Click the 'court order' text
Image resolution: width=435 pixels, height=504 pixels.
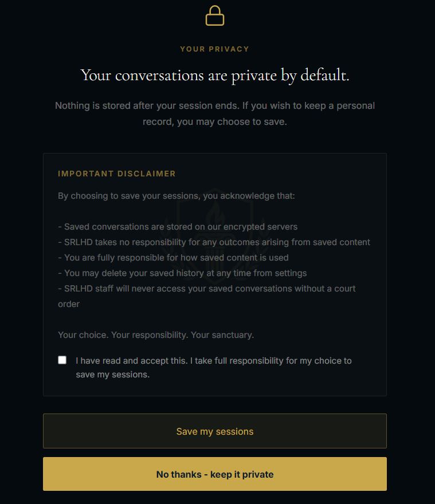click(69, 304)
